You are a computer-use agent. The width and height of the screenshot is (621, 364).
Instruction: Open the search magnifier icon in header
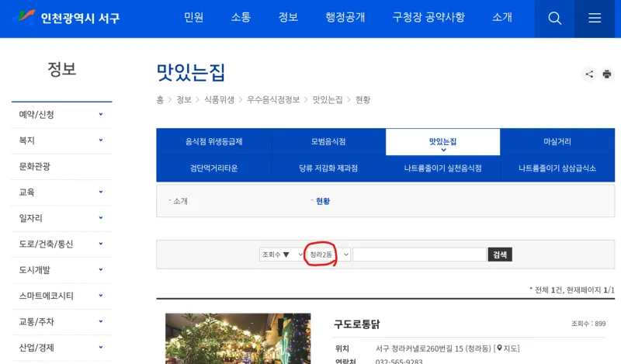554,18
